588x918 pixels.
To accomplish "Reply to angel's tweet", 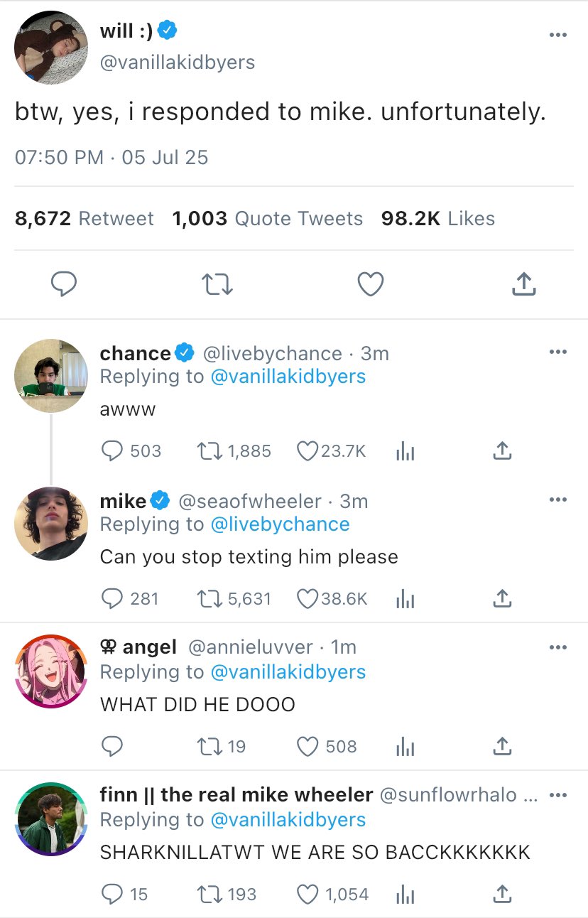I will pyautogui.click(x=112, y=747).
